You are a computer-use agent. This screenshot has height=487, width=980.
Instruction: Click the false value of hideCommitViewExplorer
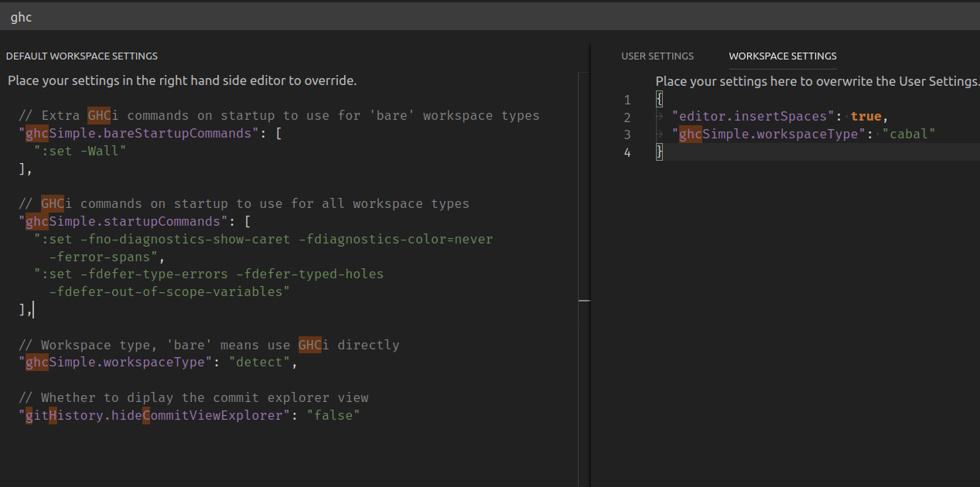pyautogui.click(x=334, y=415)
